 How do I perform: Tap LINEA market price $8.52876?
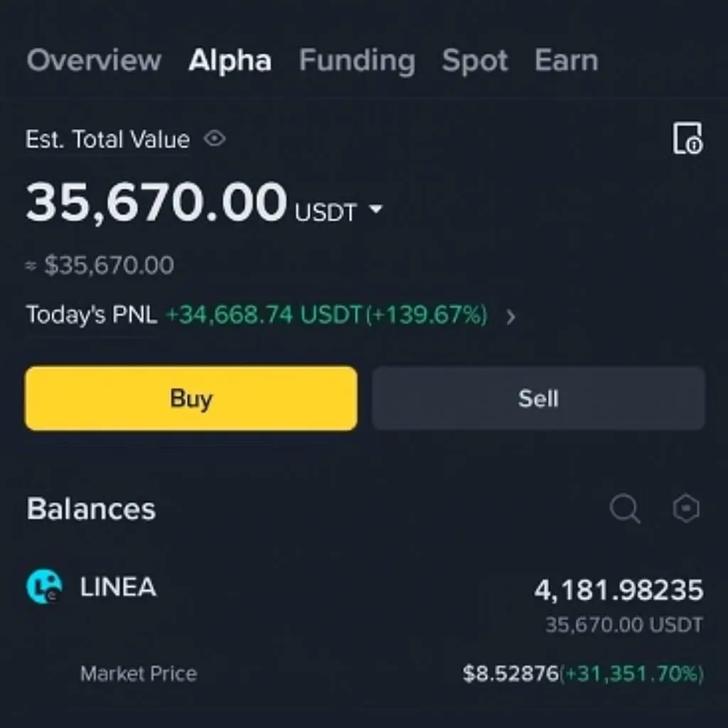pos(510,673)
